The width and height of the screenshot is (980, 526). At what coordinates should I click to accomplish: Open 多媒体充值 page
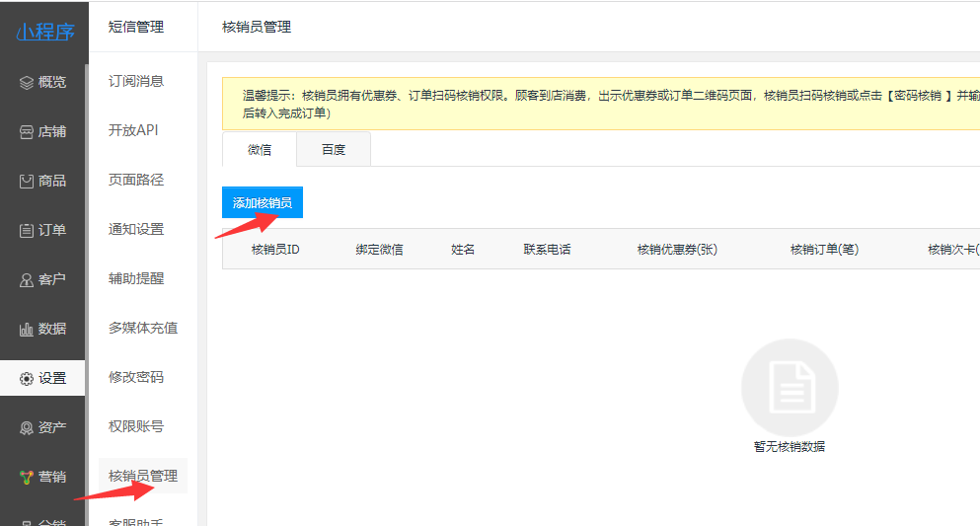coord(142,328)
